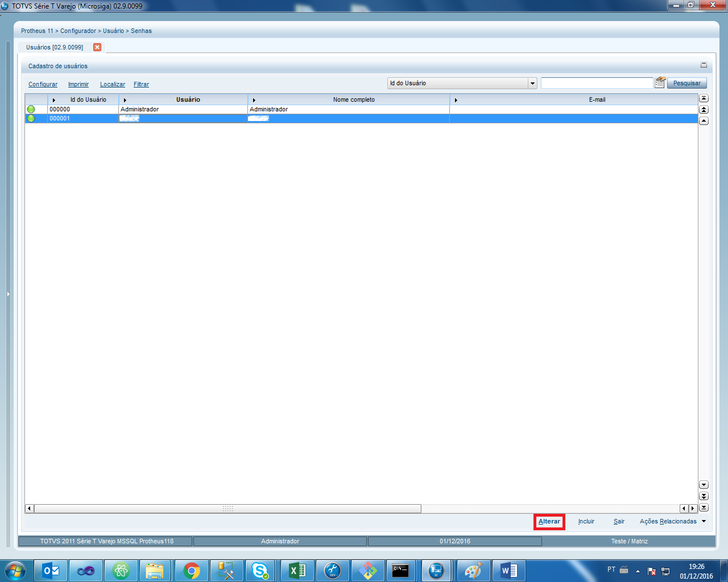The width and height of the screenshot is (728, 582).
Task: Click the network icon in the system tray
Action: coord(665,571)
